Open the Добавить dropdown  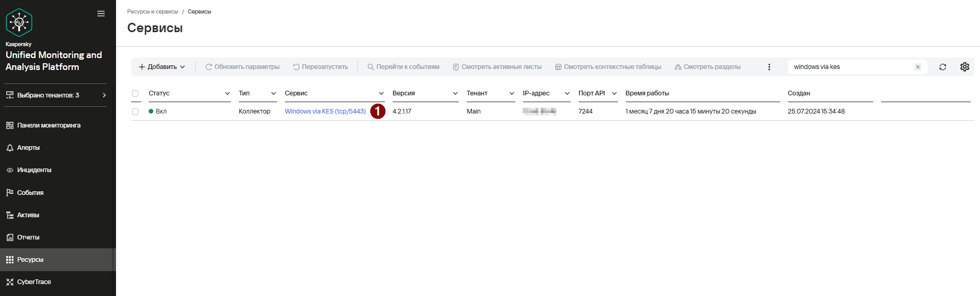tap(162, 67)
